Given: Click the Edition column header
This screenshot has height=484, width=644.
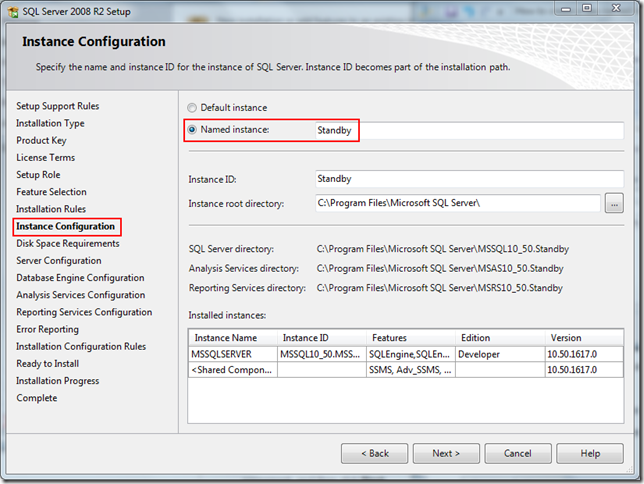Looking at the screenshot, I should point(500,338).
